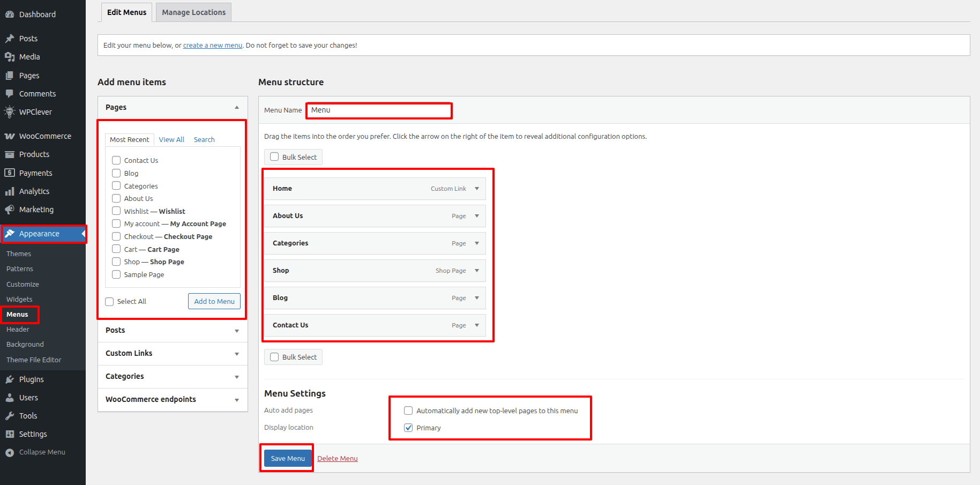Click the Delete Menu link
Viewport: 980px width, 485px height.
pyautogui.click(x=337, y=458)
